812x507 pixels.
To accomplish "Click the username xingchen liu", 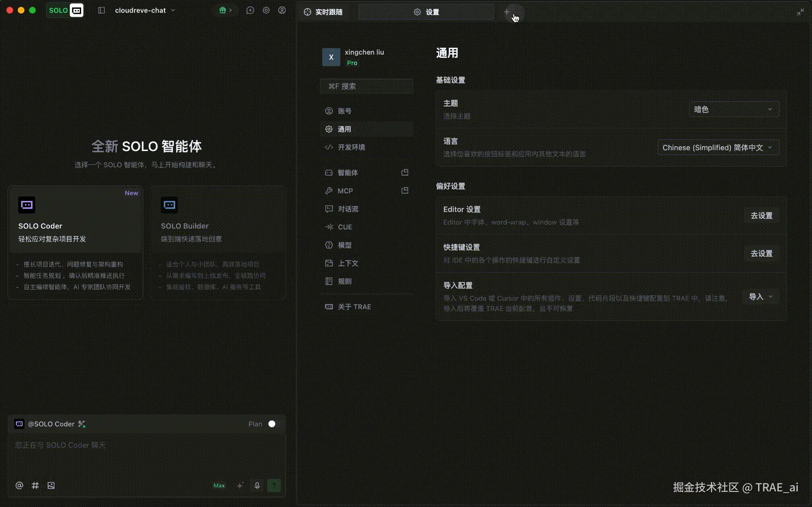I will coord(364,52).
